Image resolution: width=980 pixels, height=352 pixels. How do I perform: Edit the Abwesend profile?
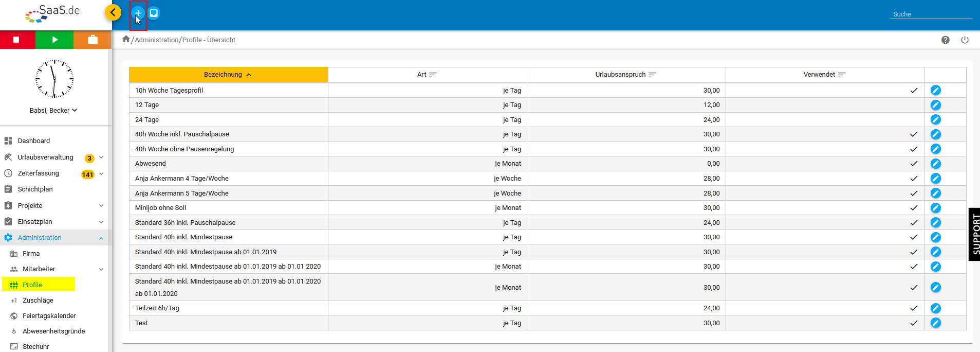[x=935, y=164]
